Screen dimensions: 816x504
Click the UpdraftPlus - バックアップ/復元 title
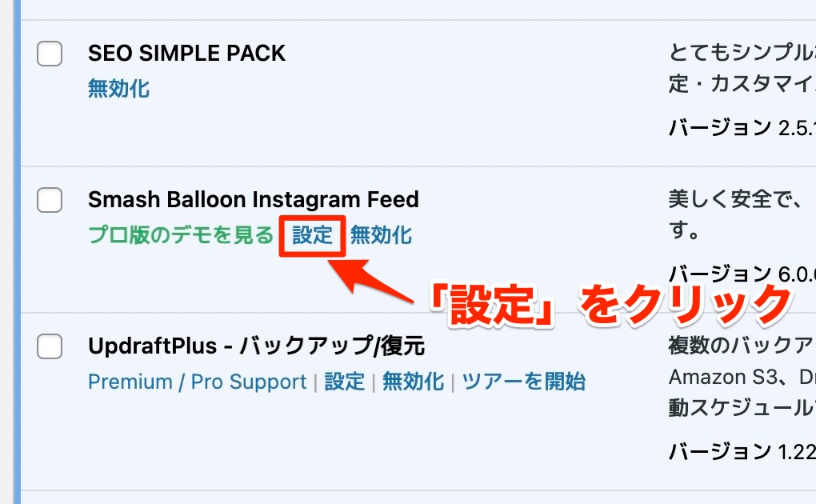pos(257,346)
